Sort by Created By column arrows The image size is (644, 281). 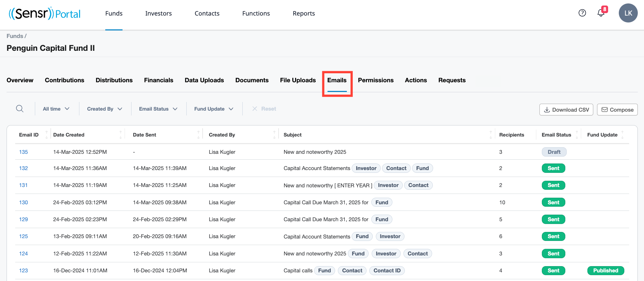[x=274, y=135]
